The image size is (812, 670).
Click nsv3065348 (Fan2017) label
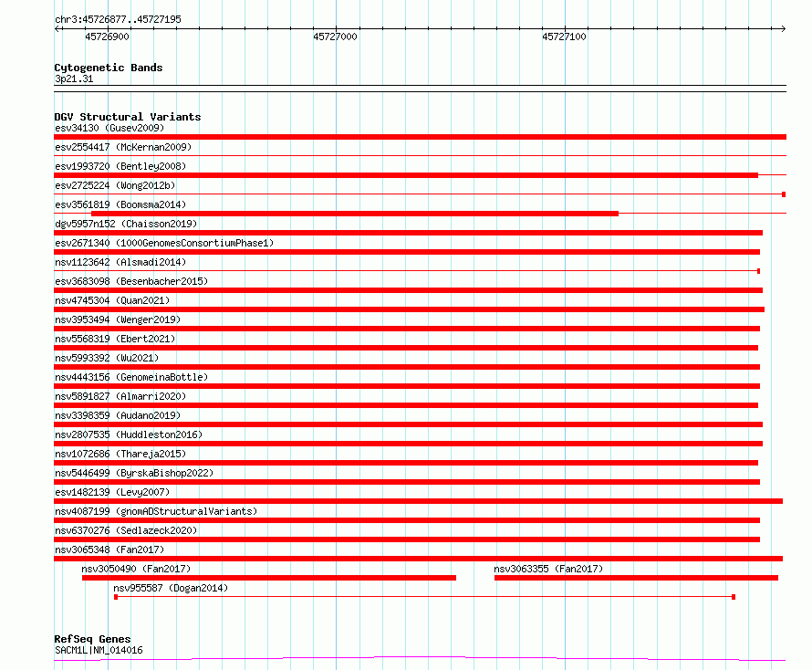click(109, 550)
